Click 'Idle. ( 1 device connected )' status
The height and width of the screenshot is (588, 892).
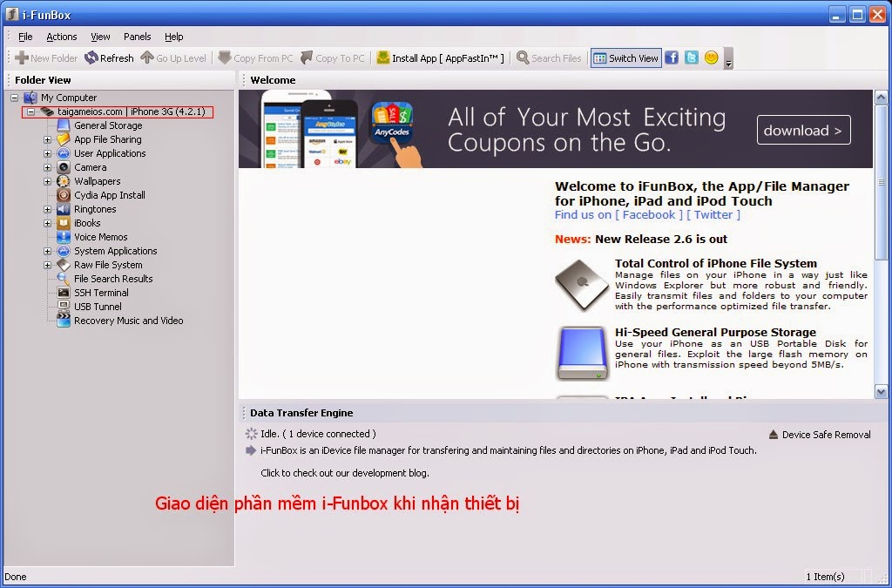click(318, 434)
